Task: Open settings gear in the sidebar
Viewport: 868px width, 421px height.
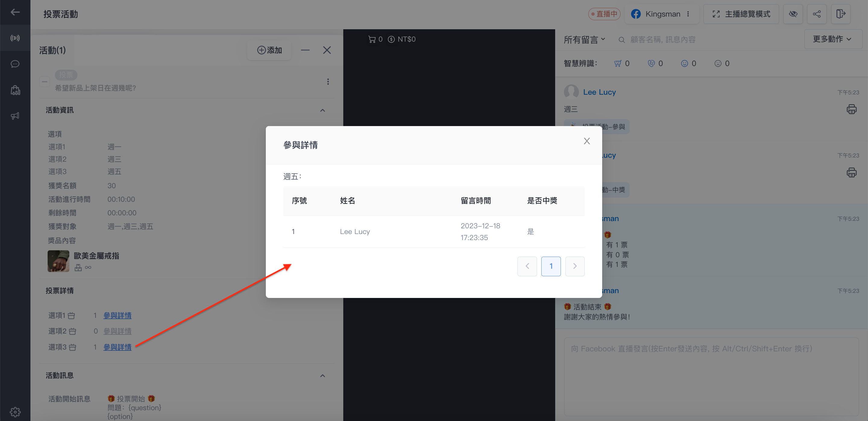Action: coord(15,412)
